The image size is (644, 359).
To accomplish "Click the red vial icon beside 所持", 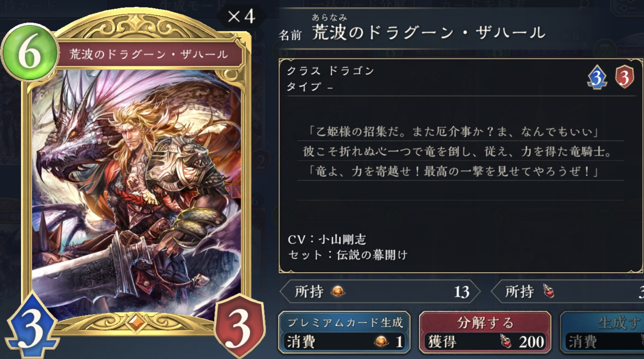I will click(548, 291).
